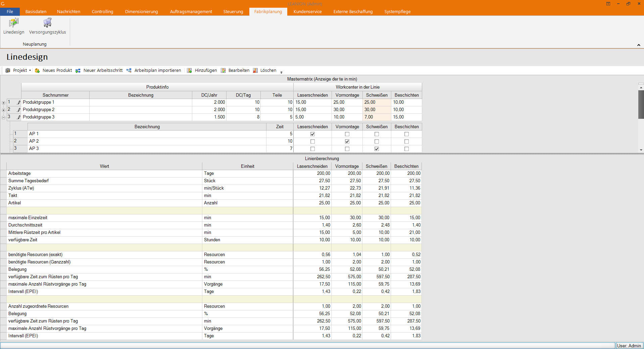Expand Produktgruppe 1 row

click(3, 103)
